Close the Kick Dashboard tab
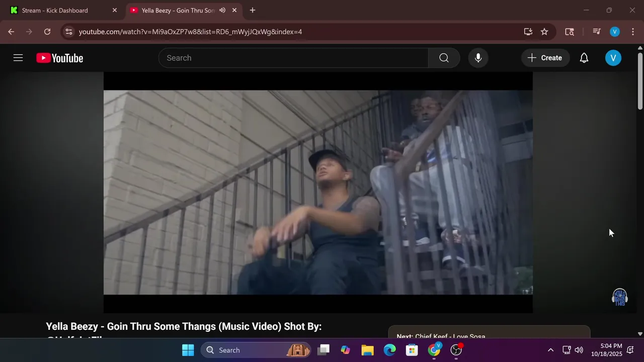Viewport: 644px width, 362px height. (x=115, y=10)
